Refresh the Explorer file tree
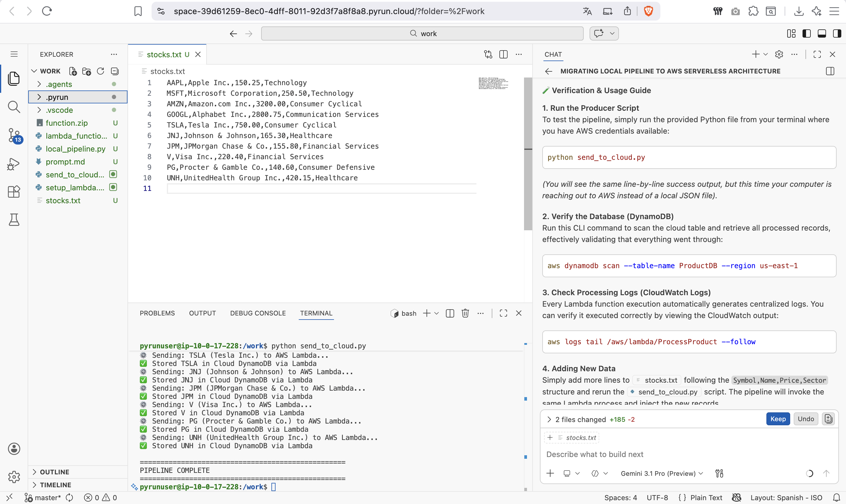This screenshot has height=504, width=846. tap(100, 71)
